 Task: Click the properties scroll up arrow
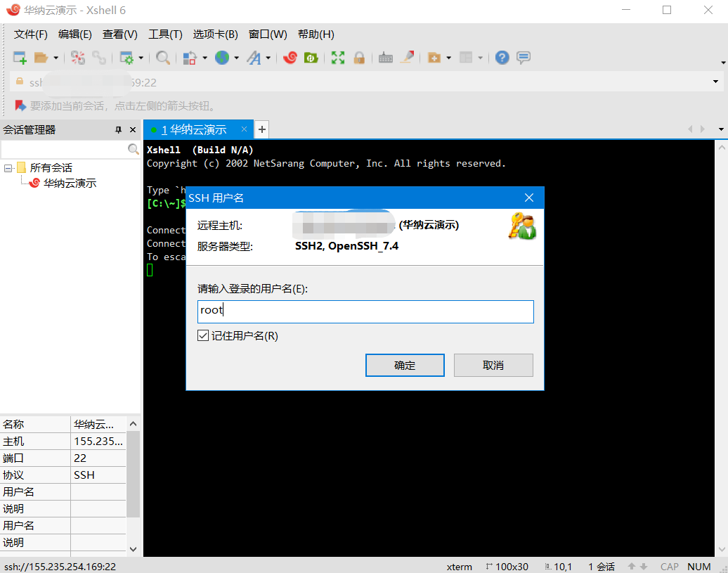click(x=134, y=424)
